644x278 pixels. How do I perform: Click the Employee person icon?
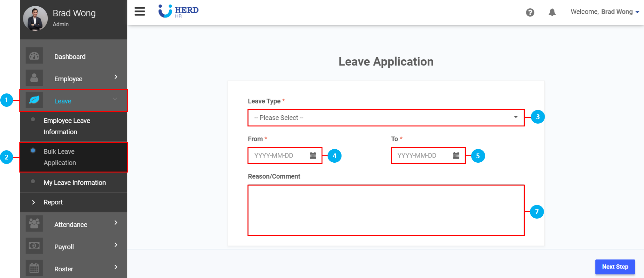pos(34,78)
